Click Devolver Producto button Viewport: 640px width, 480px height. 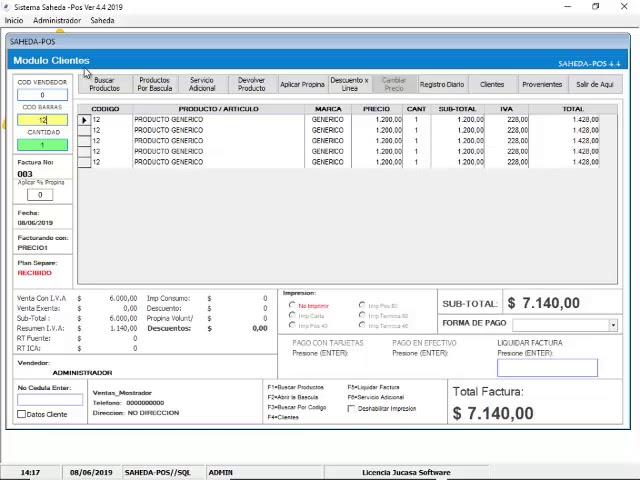coord(252,84)
